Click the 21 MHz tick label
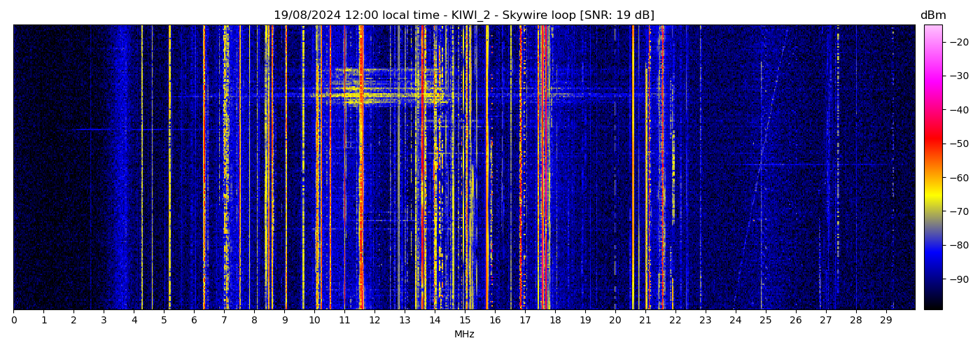Image resolution: width=980 pixels, height=350 pixels. click(645, 321)
